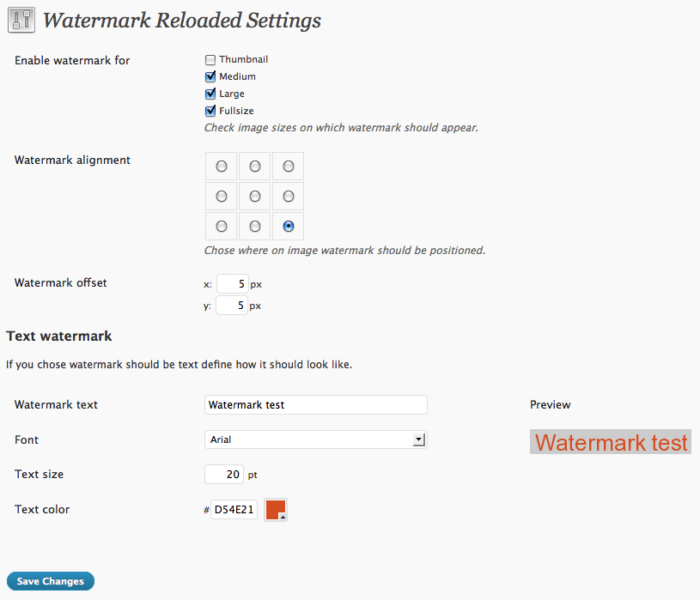The height and width of the screenshot is (600, 700).
Task: Select the top-left watermark alignment
Action: [221, 166]
